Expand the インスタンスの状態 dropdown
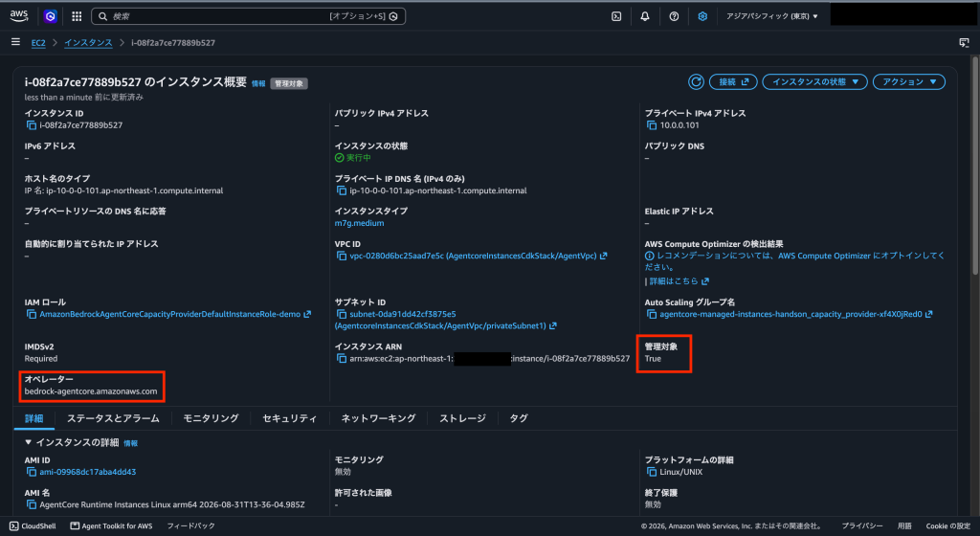980x536 pixels. click(x=814, y=82)
